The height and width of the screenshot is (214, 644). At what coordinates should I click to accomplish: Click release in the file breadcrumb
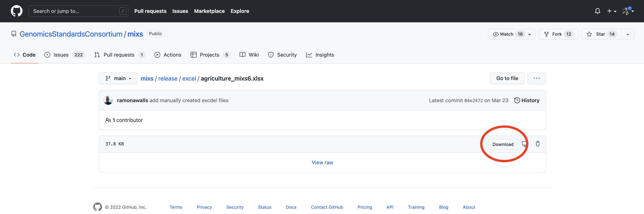point(168,78)
